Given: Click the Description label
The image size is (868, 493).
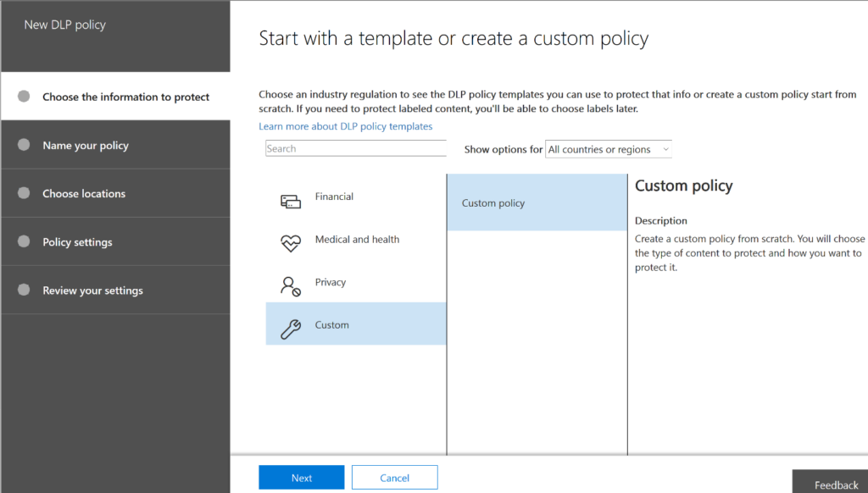Looking at the screenshot, I should tap(661, 221).
